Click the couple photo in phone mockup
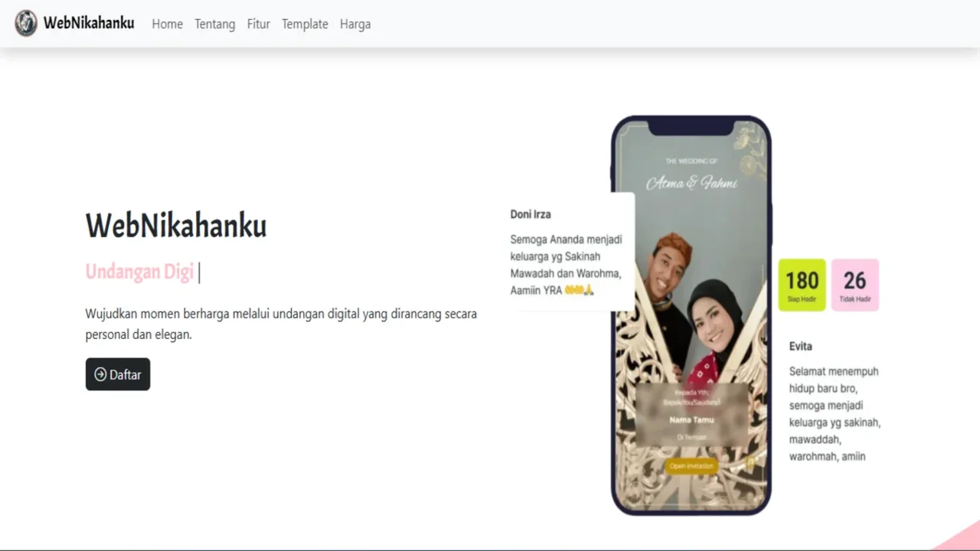 click(x=691, y=306)
